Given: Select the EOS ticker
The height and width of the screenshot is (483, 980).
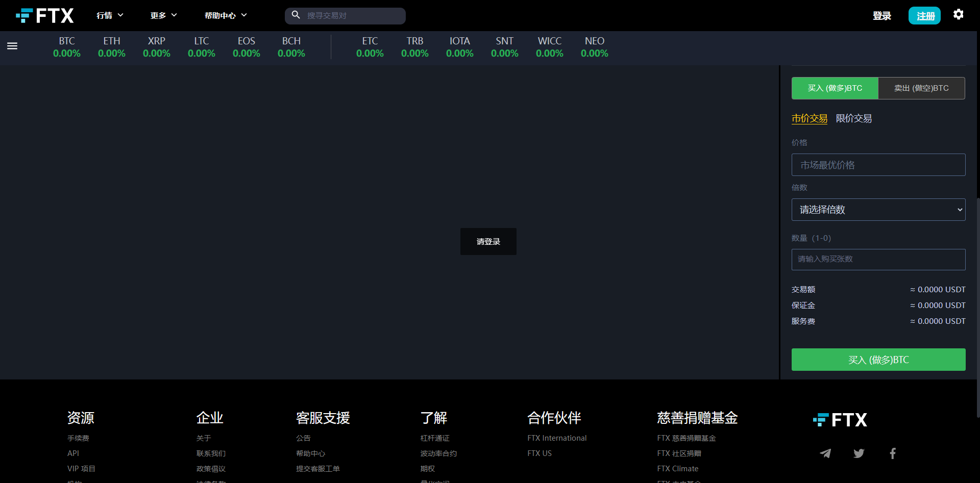Looking at the screenshot, I should (x=247, y=47).
